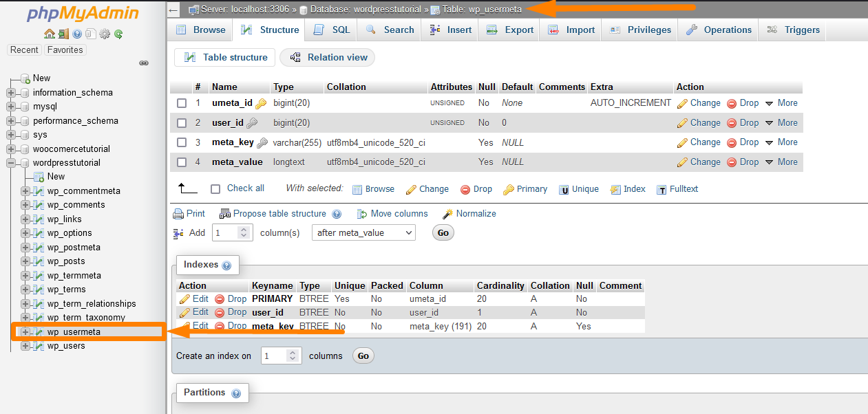Image resolution: width=868 pixels, height=414 pixels.
Task: Click the number of columns to add field
Action: tap(233, 233)
